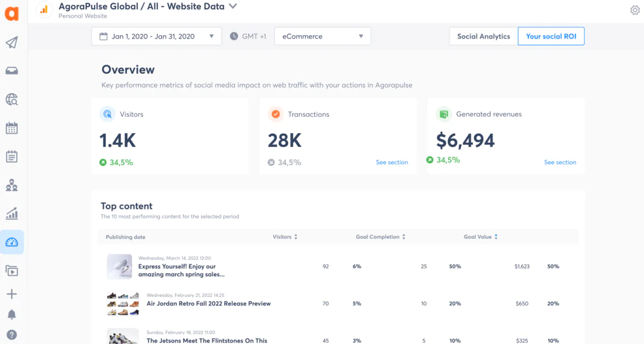Image resolution: width=644 pixels, height=344 pixels.
Task: Click the Overview heading
Action: [x=128, y=70]
